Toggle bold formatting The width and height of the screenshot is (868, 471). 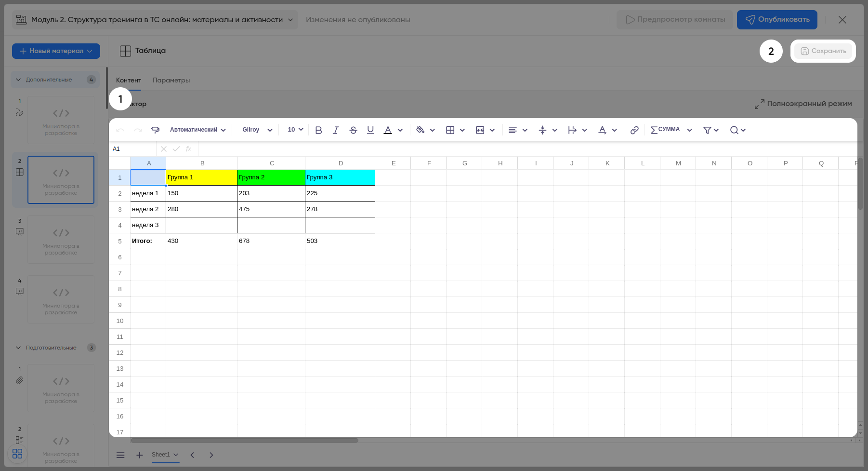[x=318, y=130]
